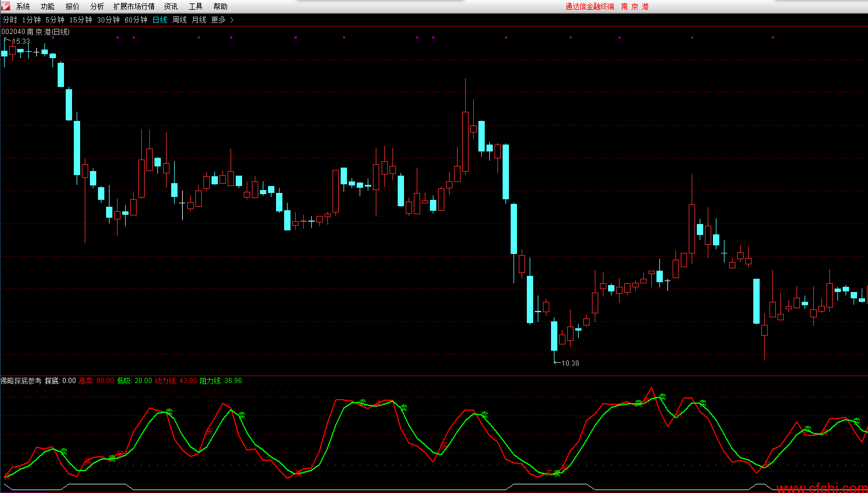Switch to the 5分钟 period tab

click(55, 20)
